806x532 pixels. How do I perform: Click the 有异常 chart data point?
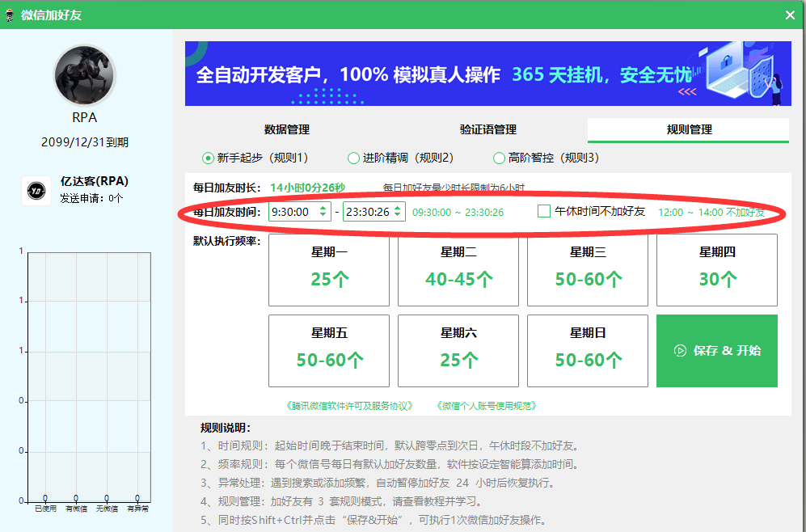point(137,498)
